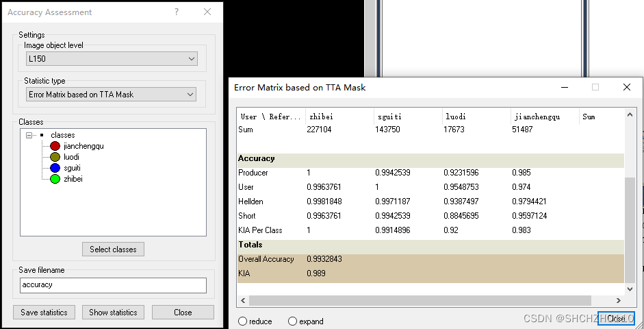Click the Producer row label
The width and height of the screenshot is (644, 329).
[x=253, y=173]
